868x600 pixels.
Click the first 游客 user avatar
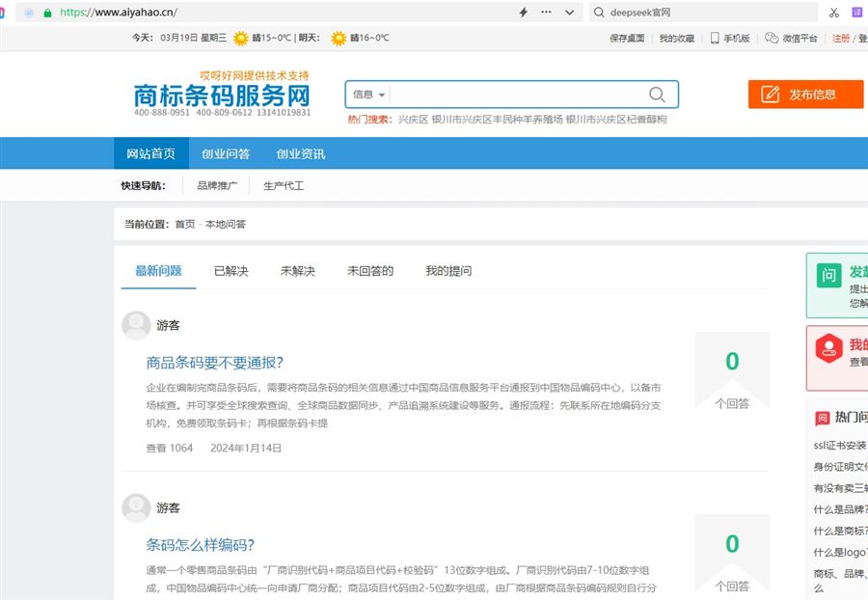[x=136, y=326]
